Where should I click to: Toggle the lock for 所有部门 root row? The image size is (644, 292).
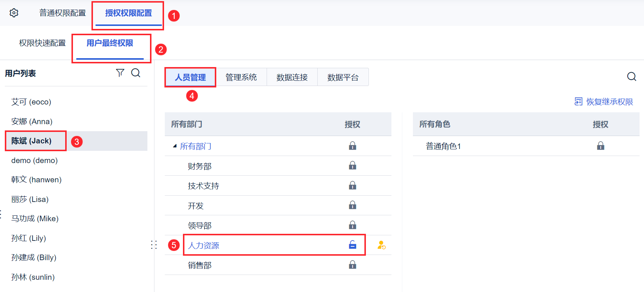point(353,146)
